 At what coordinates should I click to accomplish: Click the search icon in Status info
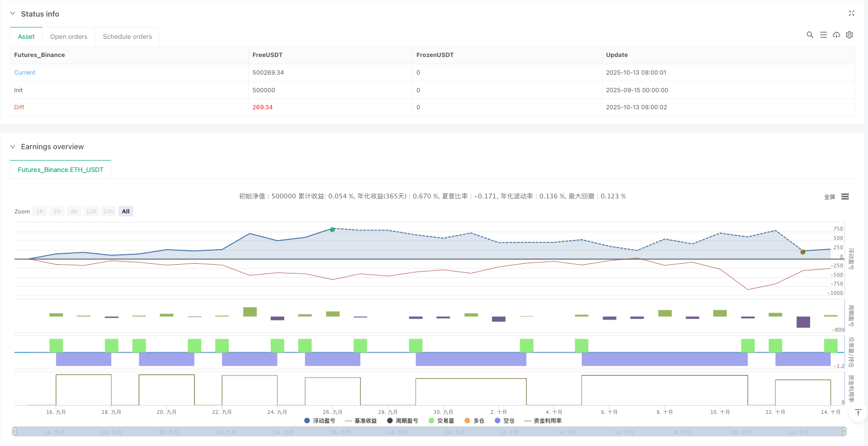(810, 35)
